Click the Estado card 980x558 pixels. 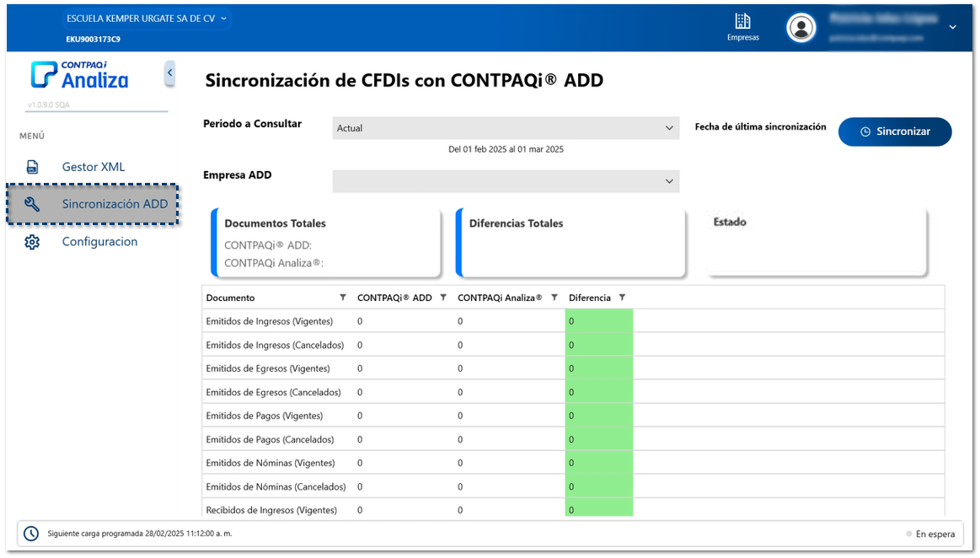coord(817,242)
